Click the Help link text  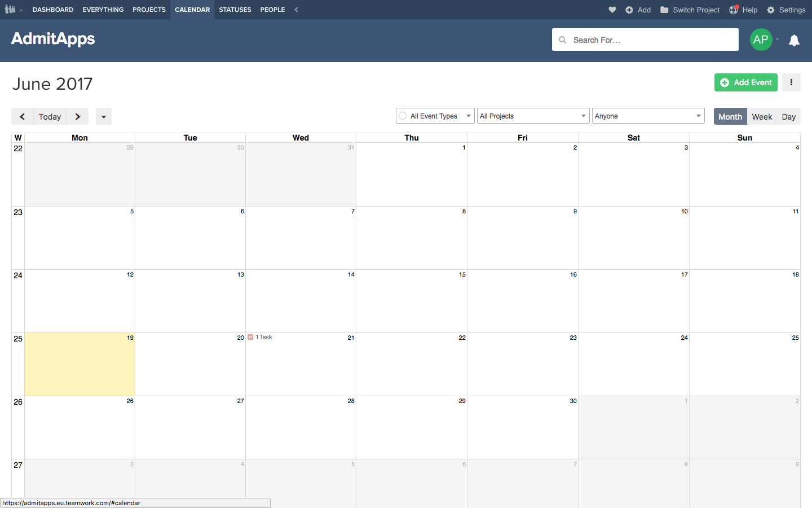click(x=750, y=10)
